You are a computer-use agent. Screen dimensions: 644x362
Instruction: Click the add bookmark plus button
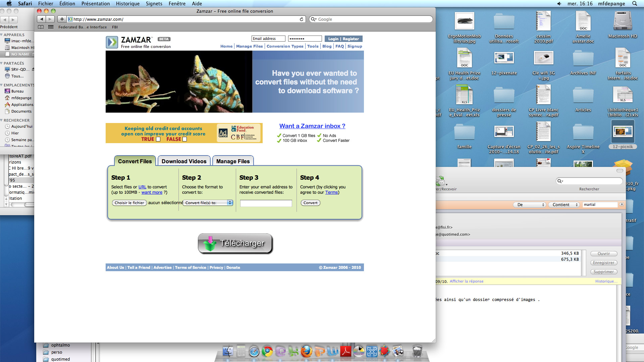click(62, 19)
